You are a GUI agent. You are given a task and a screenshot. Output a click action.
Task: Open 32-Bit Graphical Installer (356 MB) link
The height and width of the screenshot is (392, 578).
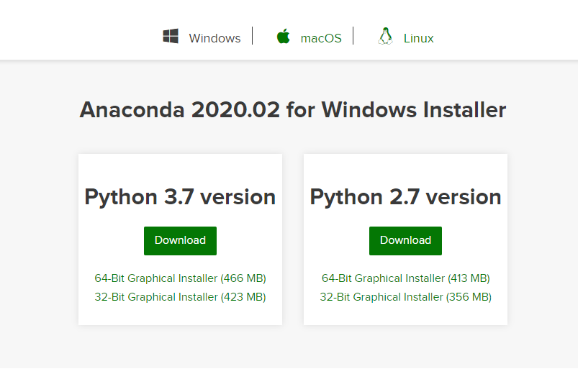(405, 297)
